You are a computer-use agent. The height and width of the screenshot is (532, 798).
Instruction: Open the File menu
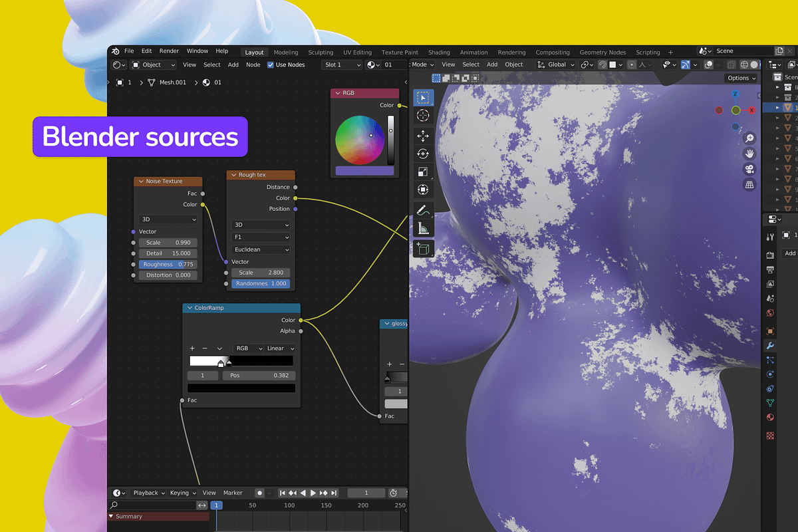point(129,51)
